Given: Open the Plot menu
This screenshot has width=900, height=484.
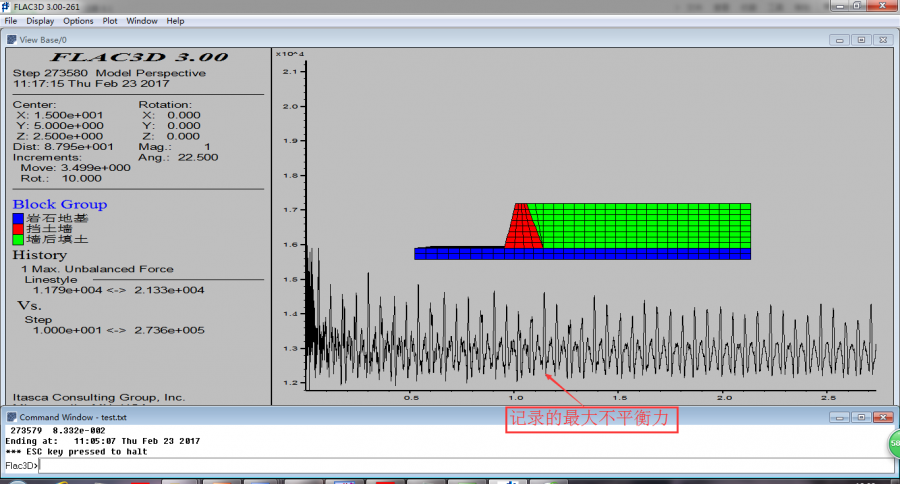Looking at the screenshot, I should (110, 21).
